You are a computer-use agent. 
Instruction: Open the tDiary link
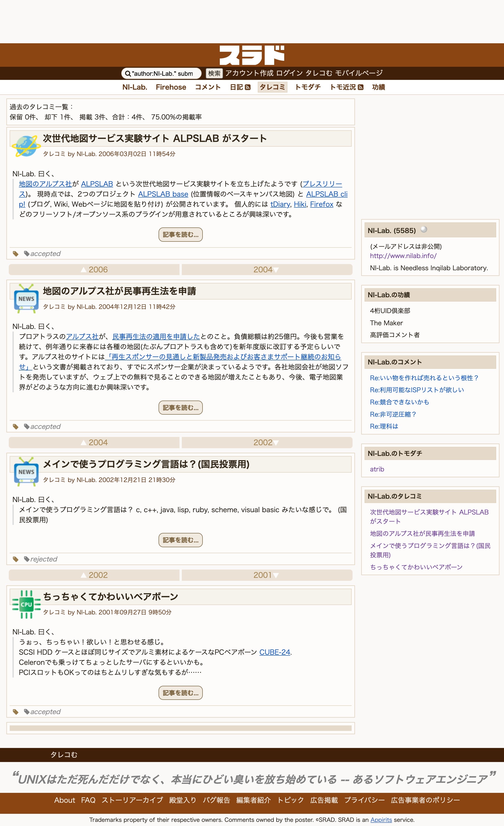[x=280, y=204]
